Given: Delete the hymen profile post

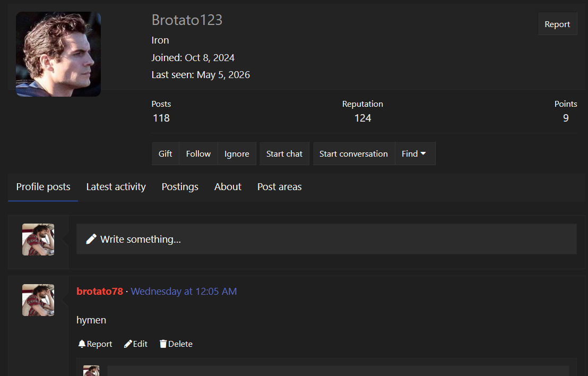Looking at the screenshot, I should coord(176,344).
